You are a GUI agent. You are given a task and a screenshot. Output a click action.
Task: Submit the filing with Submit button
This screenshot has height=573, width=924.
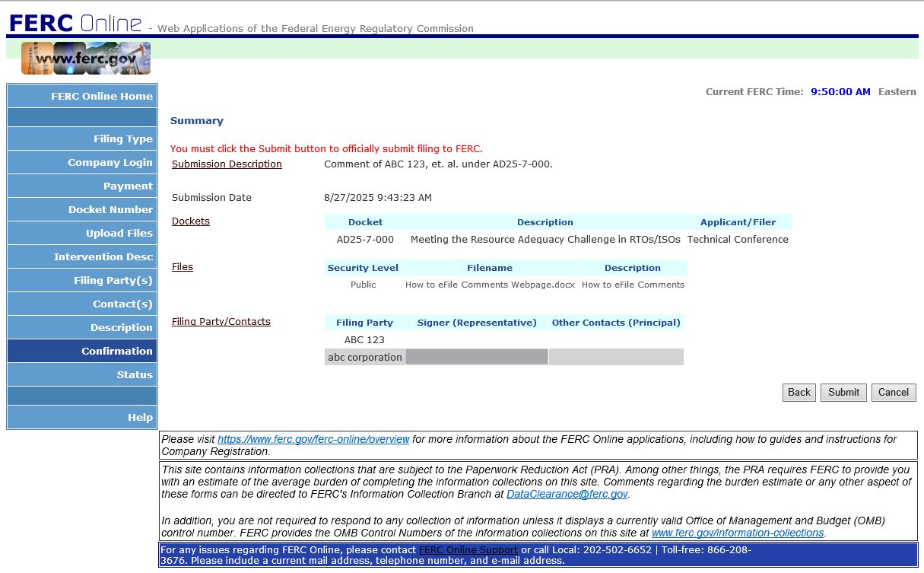[x=843, y=393]
